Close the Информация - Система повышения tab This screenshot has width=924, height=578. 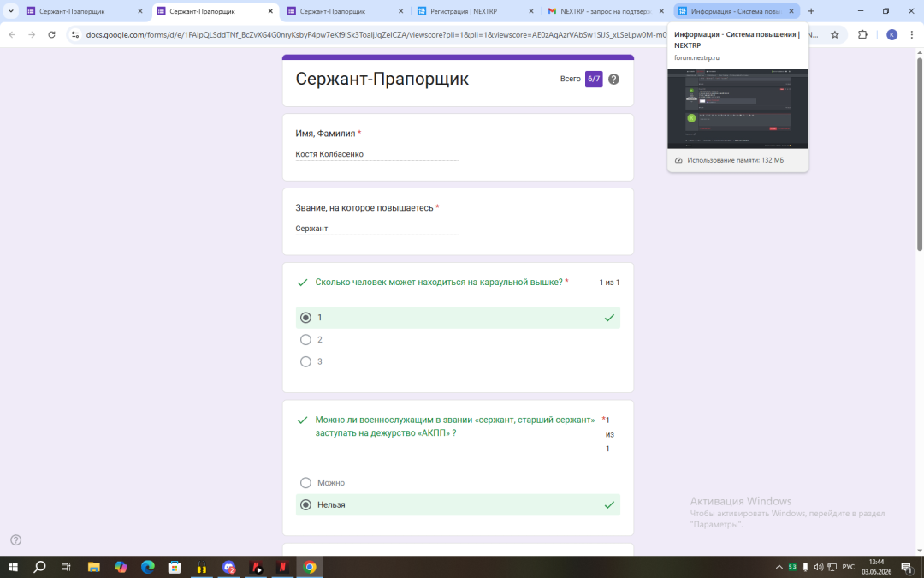[x=791, y=11]
